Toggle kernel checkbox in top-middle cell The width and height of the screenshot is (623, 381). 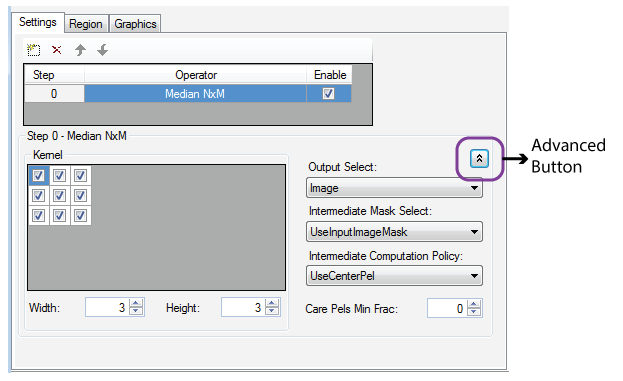[x=59, y=175]
